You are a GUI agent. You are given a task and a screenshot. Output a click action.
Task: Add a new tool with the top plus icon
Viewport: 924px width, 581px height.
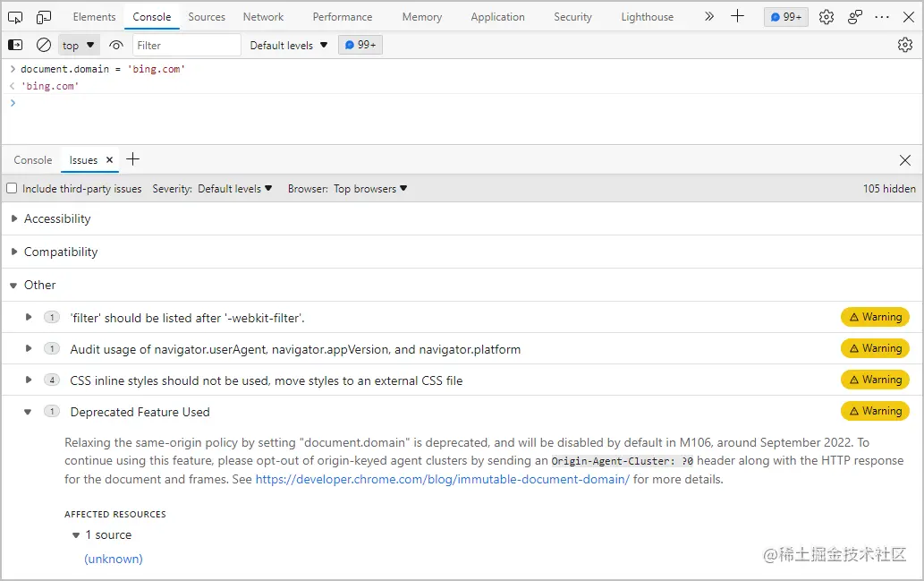pyautogui.click(x=737, y=16)
